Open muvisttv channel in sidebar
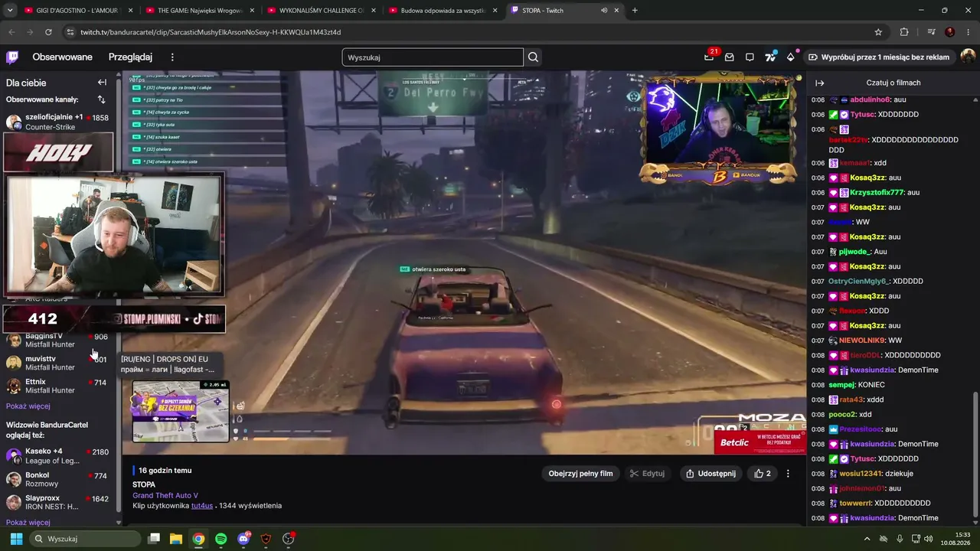The image size is (980, 551). tap(58, 363)
